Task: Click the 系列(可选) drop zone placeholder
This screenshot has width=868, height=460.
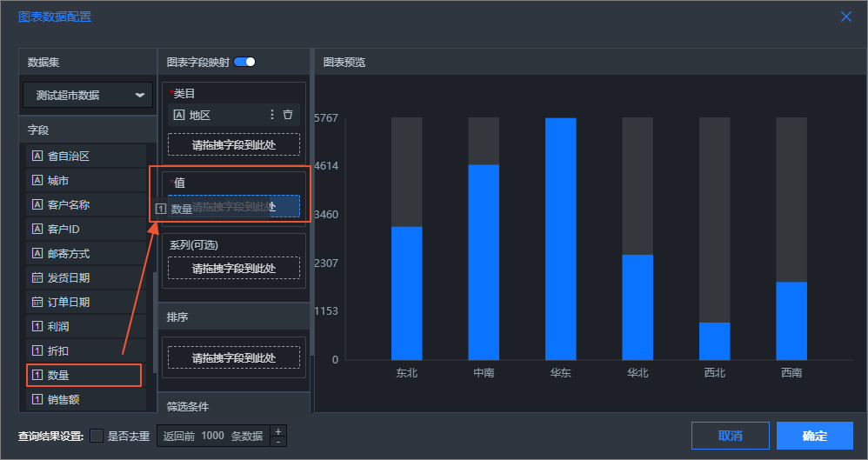Action: pyautogui.click(x=234, y=268)
